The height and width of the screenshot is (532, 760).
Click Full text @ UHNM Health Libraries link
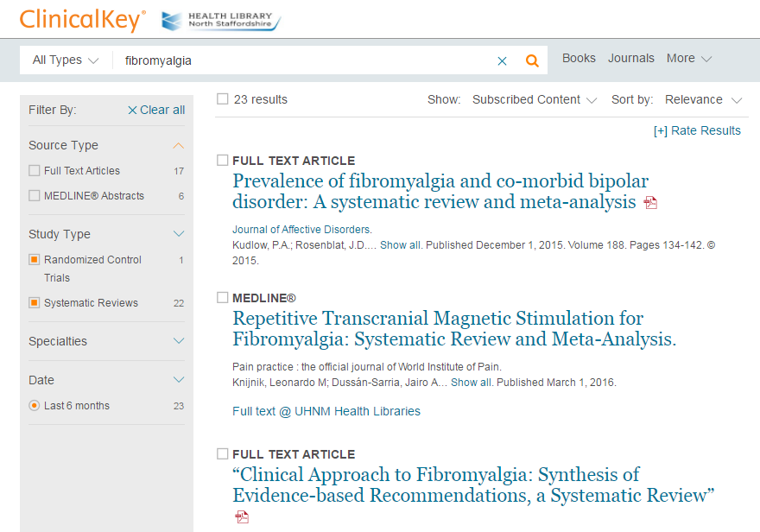(326, 411)
